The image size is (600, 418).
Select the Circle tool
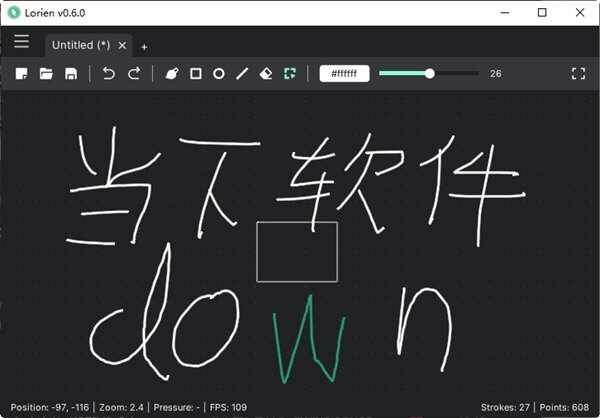point(219,74)
